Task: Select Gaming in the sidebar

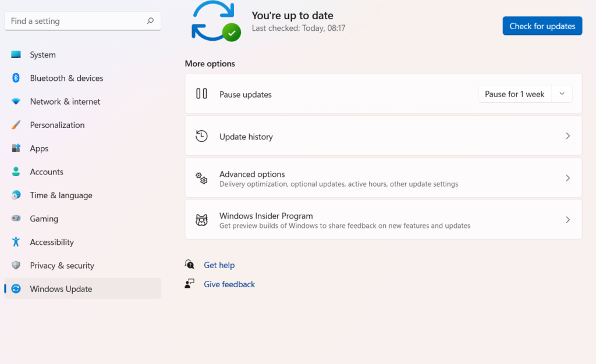Action: tap(83, 219)
